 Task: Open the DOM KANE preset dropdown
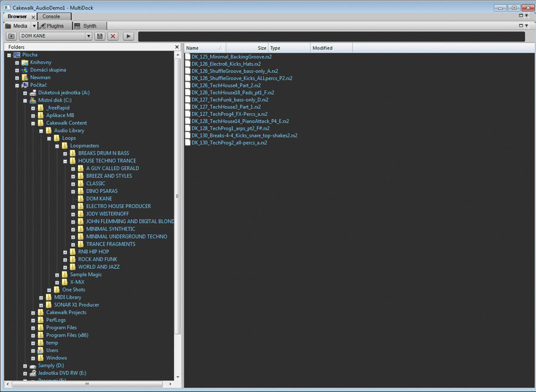[89, 36]
